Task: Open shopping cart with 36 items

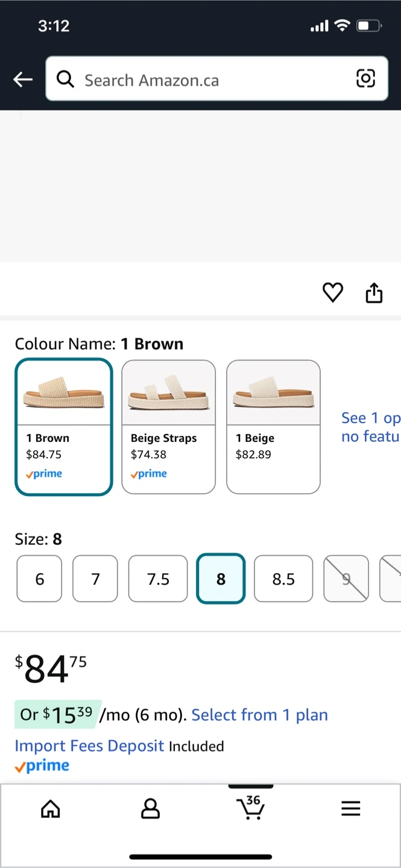Action: click(x=251, y=808)
